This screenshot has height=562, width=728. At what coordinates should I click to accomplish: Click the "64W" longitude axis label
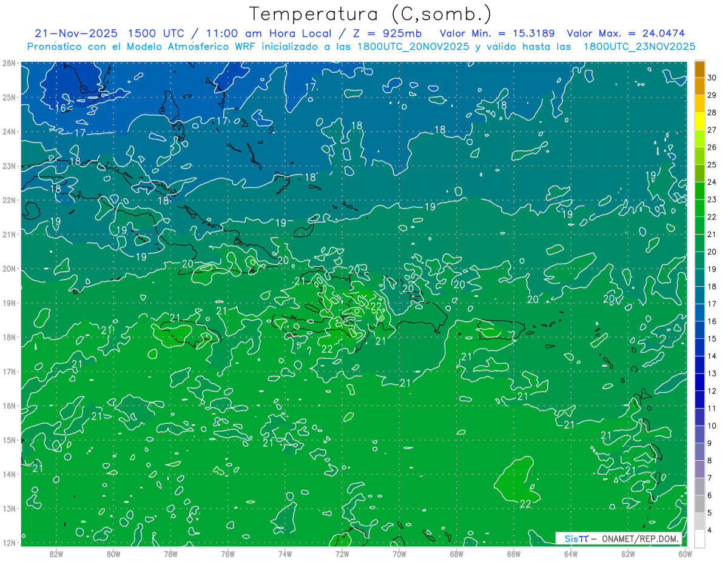pos(571,554)
